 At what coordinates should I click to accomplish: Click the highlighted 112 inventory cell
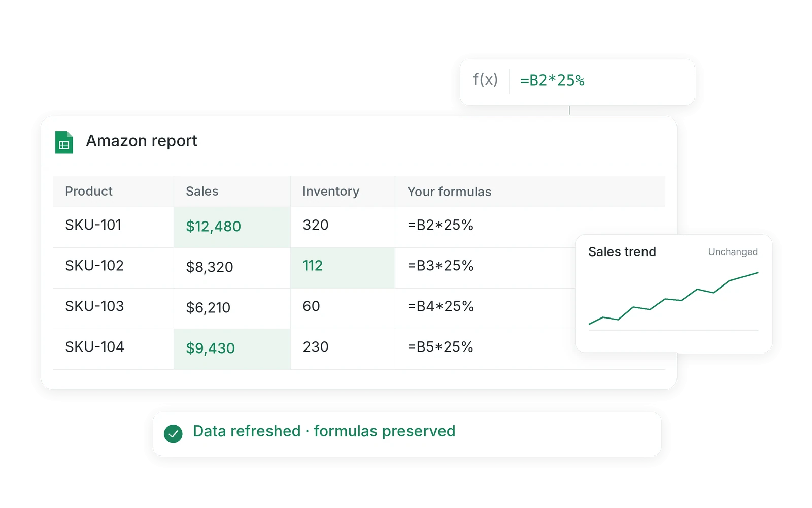coord(343,268)
